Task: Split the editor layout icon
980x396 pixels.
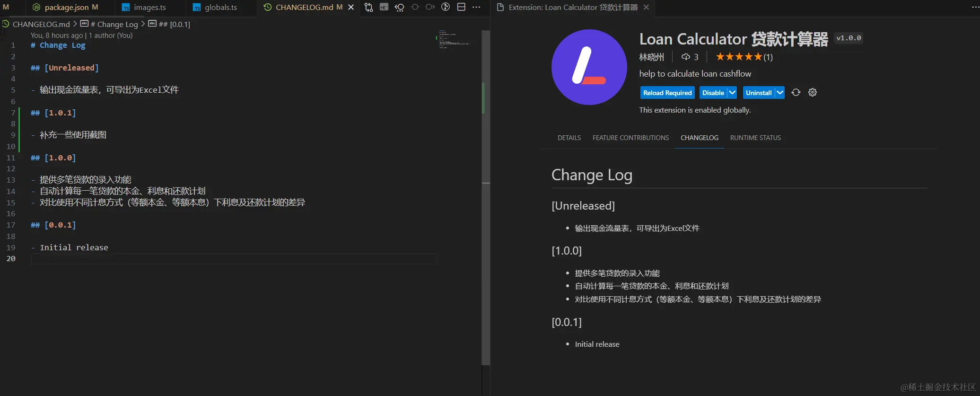Action: tap(461, 7)
